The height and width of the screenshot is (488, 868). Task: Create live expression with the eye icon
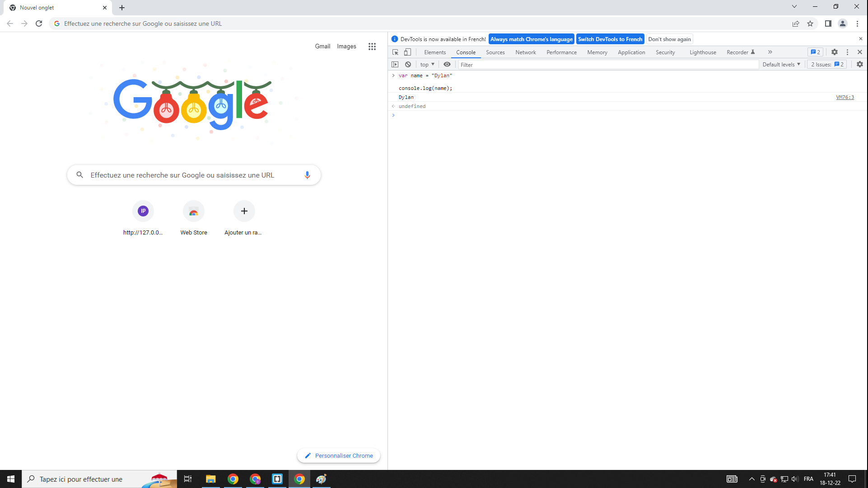447,65
